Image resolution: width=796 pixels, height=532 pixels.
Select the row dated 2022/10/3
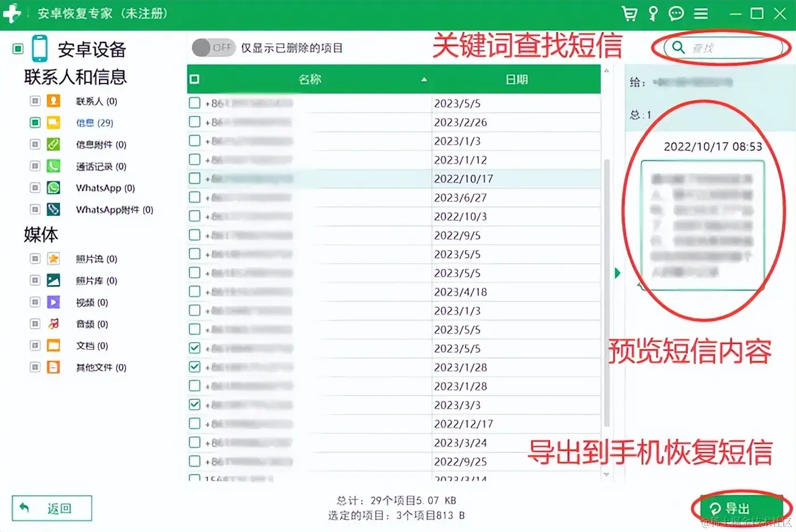(x=394, y=217)
